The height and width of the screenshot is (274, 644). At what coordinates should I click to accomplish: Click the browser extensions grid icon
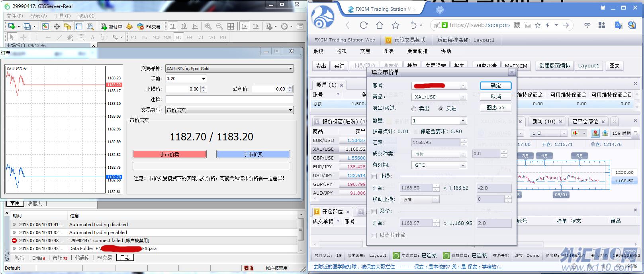click(602, 25)
